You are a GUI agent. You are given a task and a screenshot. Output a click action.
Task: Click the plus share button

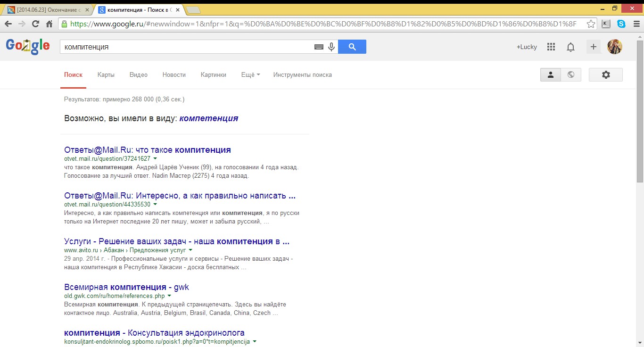pyautogui.click(x=594, y=47)
